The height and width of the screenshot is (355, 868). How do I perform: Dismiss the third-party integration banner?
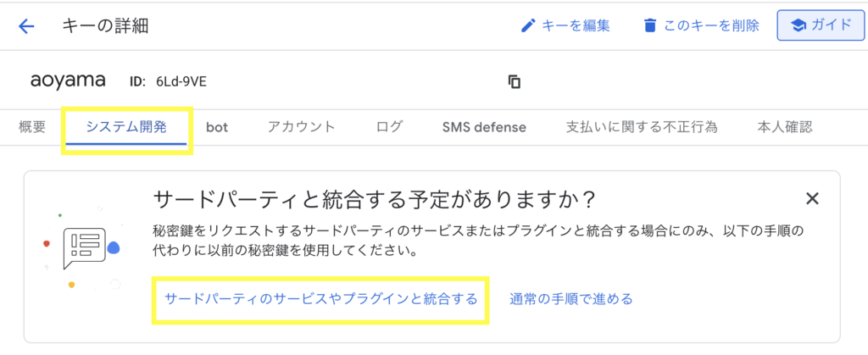click(812, 199)
